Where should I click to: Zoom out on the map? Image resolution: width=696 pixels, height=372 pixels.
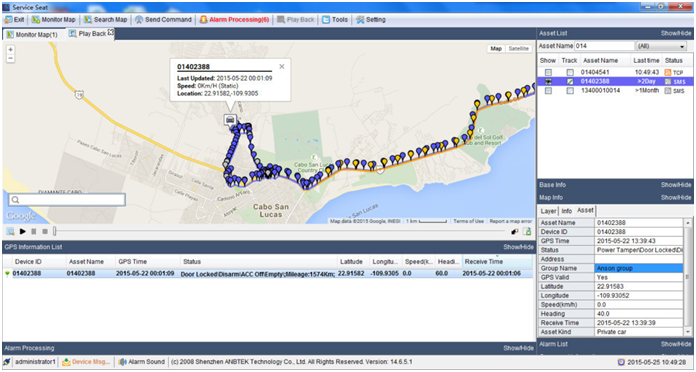tap(11, 58)
